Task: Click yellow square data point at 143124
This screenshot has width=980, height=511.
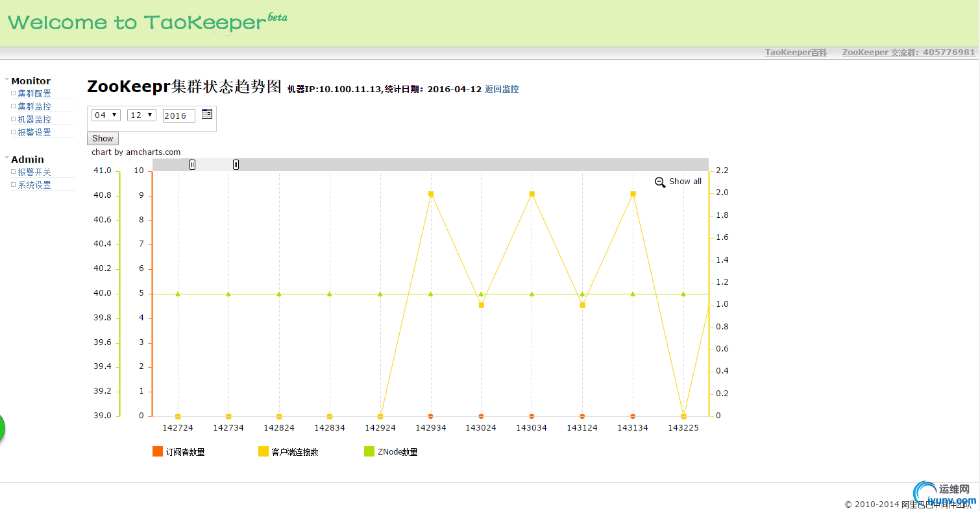Action: click(x=583, y=305)
